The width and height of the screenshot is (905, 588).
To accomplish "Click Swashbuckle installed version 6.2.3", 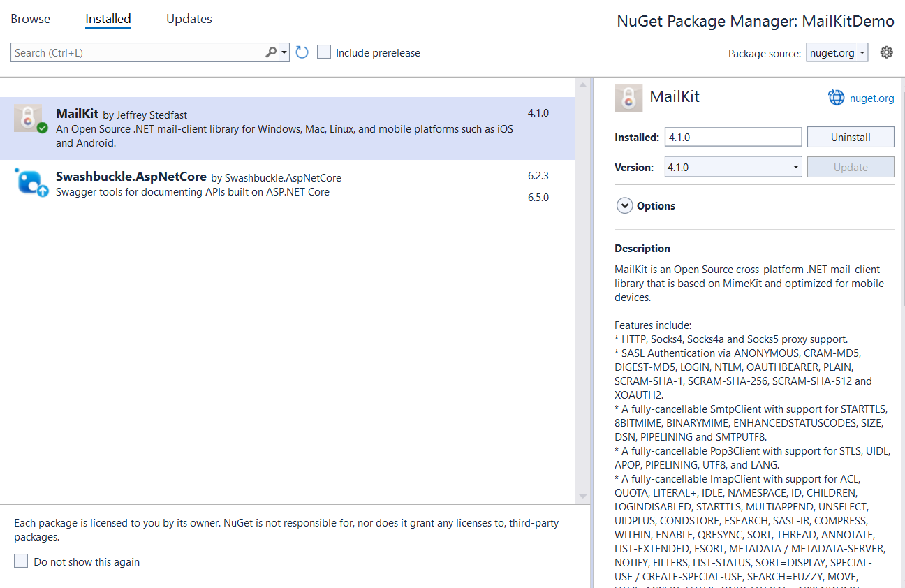I will (538, 176).
